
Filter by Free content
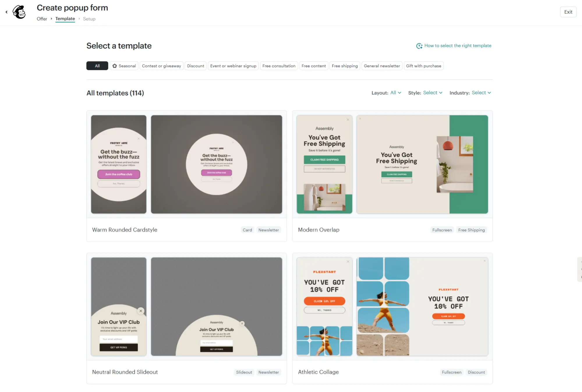tap(314, 66)
